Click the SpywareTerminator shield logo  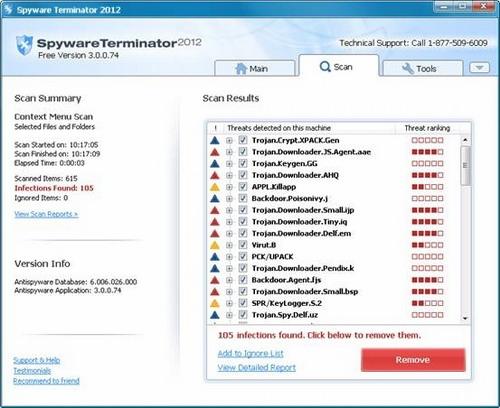click(24, 45)
